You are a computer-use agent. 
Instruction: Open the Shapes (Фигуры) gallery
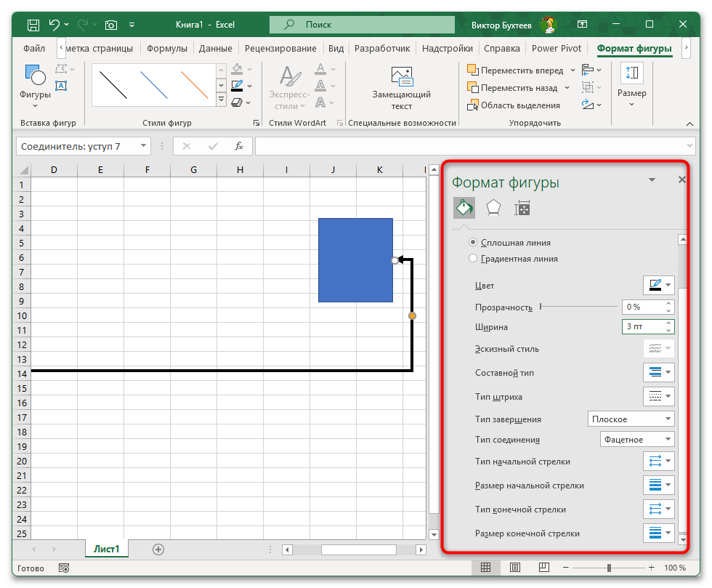point(35,86)
